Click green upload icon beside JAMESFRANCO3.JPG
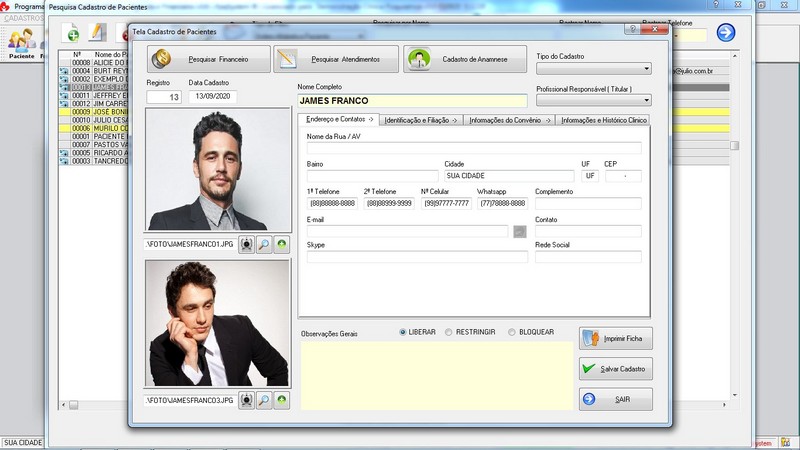Image resolution: width=800 pixels, height=450 pixels. pos(282,400)
